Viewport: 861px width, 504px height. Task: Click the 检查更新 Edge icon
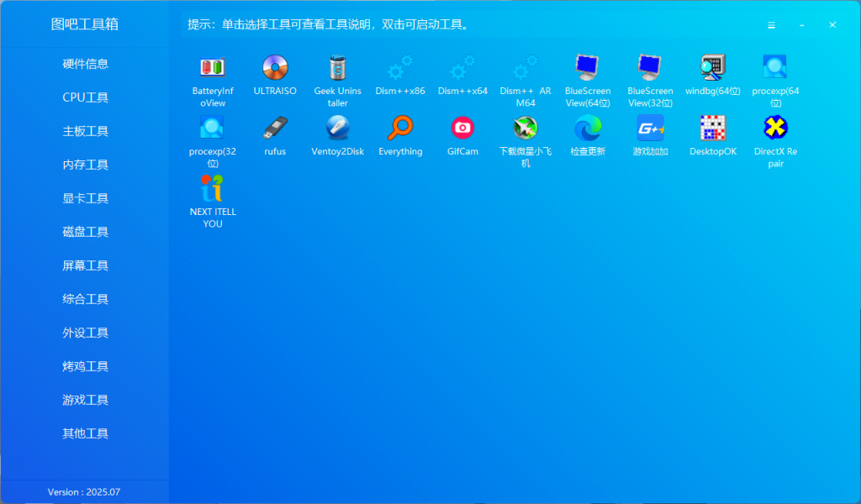pyautogui.click(x=588, y=128)
